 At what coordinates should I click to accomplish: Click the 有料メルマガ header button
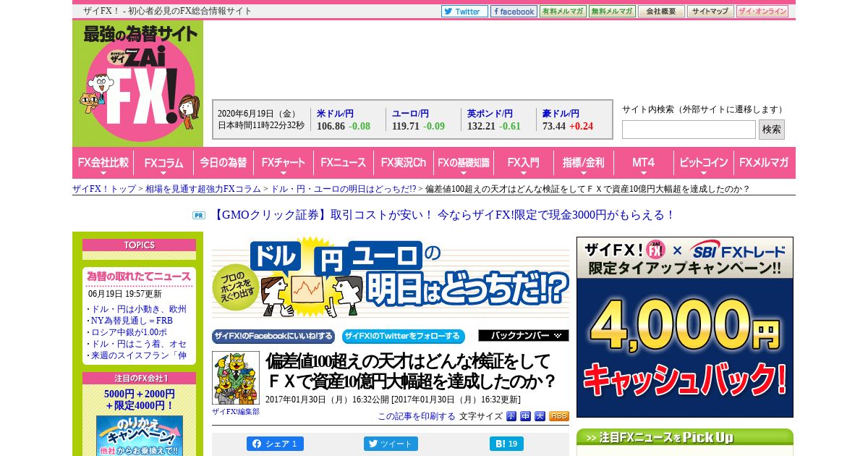tap(563, 12)
